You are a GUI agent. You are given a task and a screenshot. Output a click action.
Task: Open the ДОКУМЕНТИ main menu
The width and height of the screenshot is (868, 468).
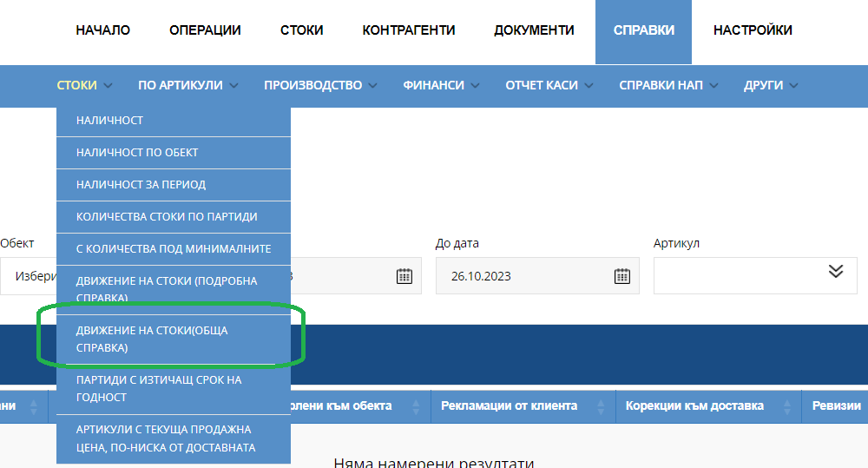[534, 30]
